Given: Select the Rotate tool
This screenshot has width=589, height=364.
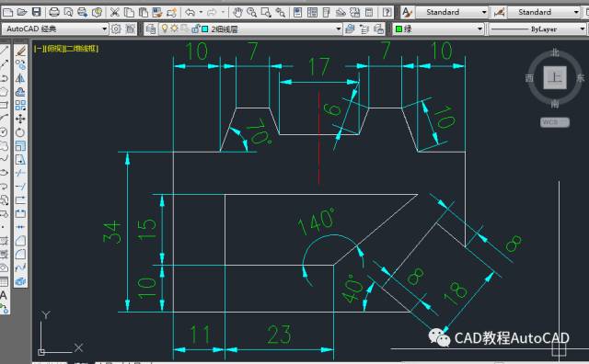Looking at the screenshot, I should point(20,132).
